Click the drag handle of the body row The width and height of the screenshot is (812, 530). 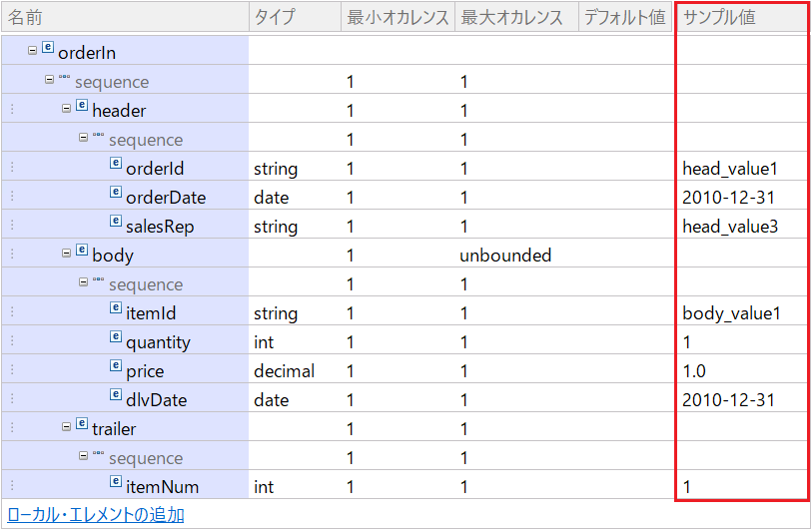(x=12, y=254)
